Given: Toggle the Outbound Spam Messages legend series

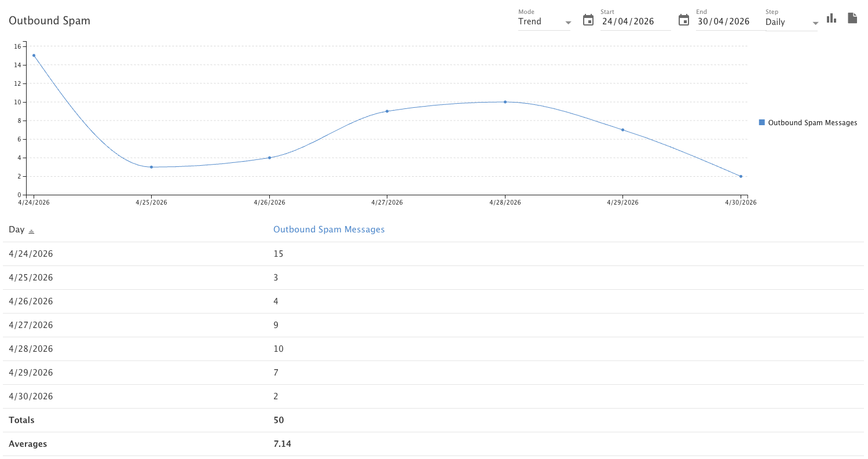Looking at the screenshot, I should [x=762, y=123].
